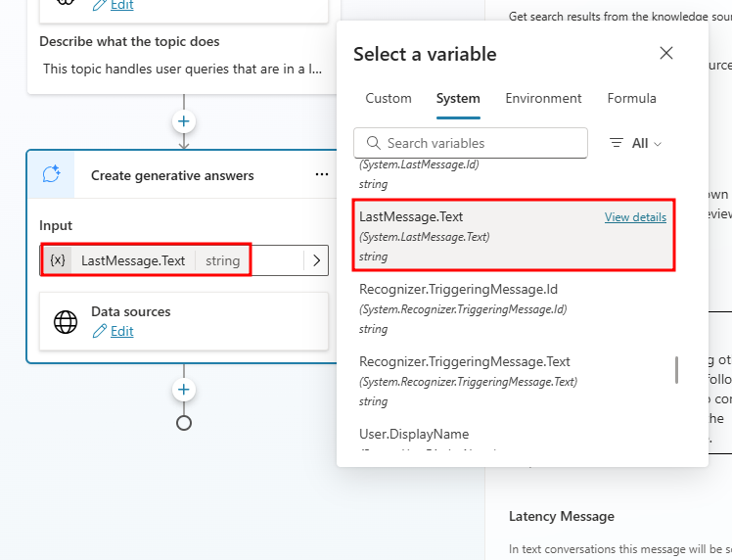Open the Formula tab

click(631, 99)
